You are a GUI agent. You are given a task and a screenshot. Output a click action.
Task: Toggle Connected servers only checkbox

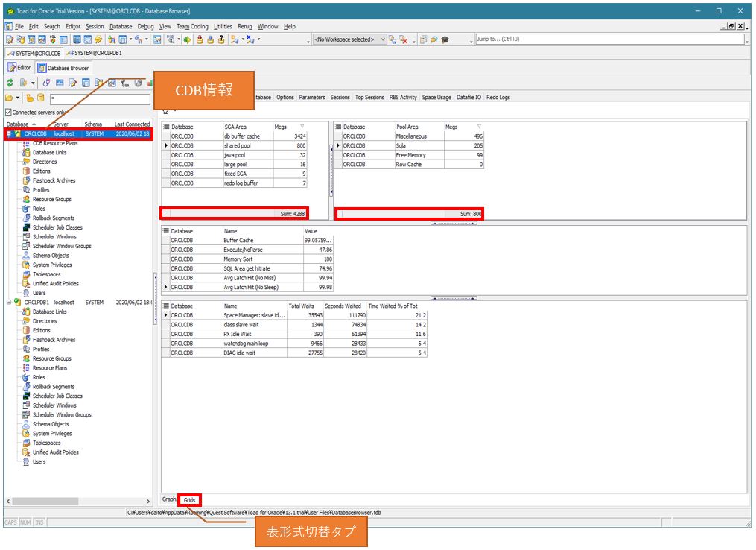[8, 113]
